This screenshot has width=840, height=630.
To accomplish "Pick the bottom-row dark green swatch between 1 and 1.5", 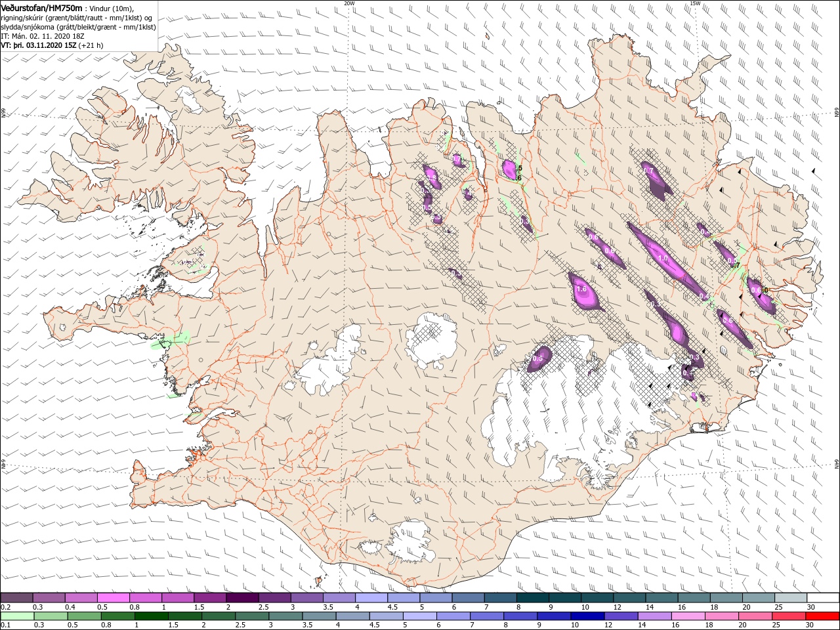I will [152, 616].
